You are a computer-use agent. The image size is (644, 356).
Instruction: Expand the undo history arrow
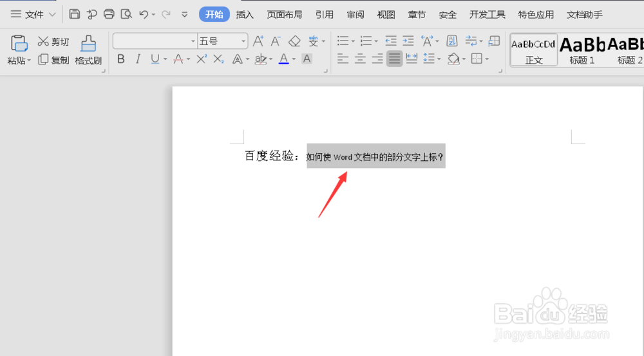click(x=153, y=15)
